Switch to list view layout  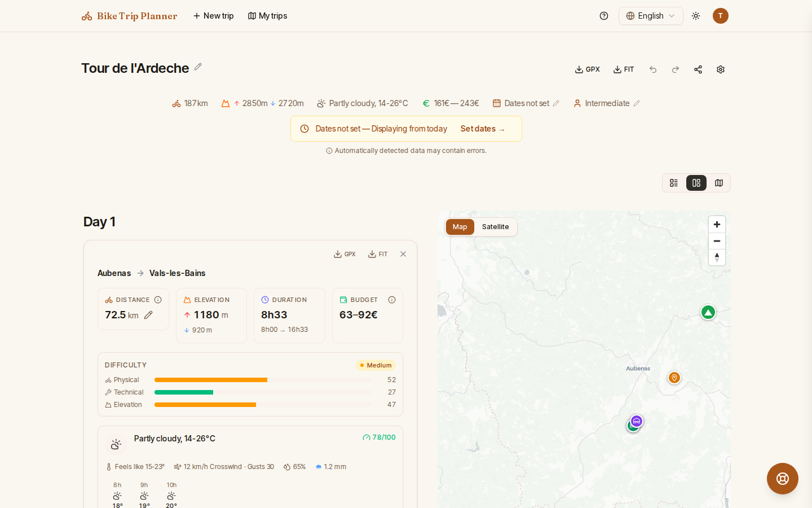tap(674, 183)
